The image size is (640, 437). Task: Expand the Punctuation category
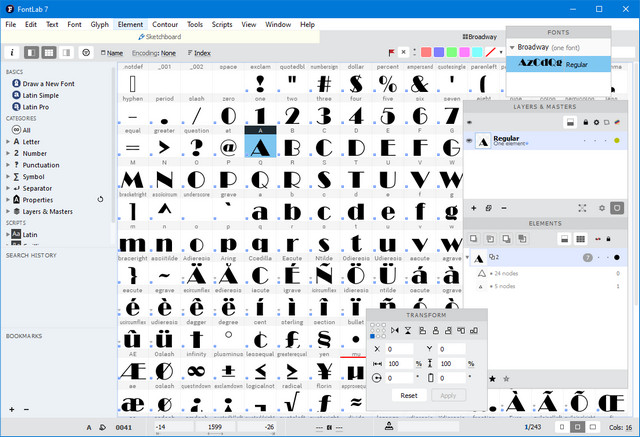coord(8,165)
